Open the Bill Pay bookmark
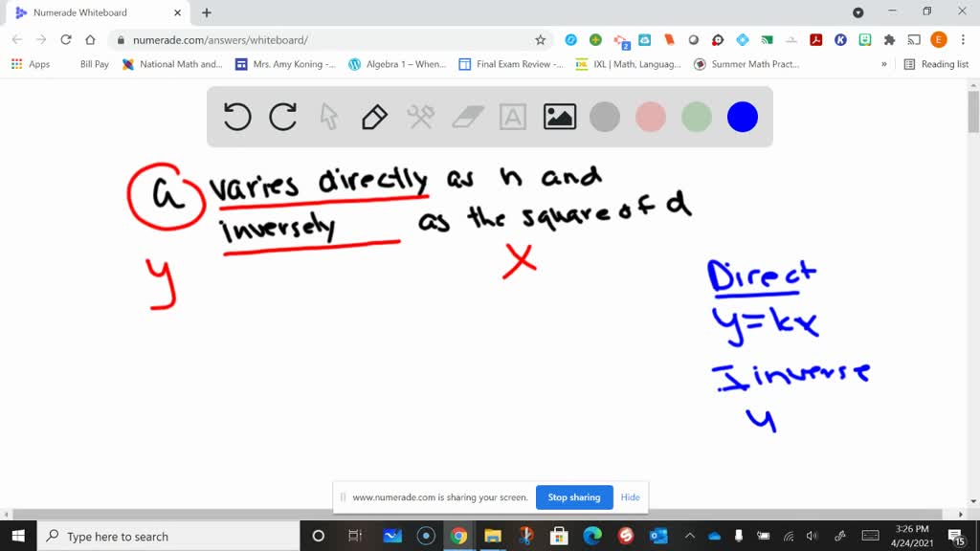This screenshot has width=980, height=551. coord(94,64)
